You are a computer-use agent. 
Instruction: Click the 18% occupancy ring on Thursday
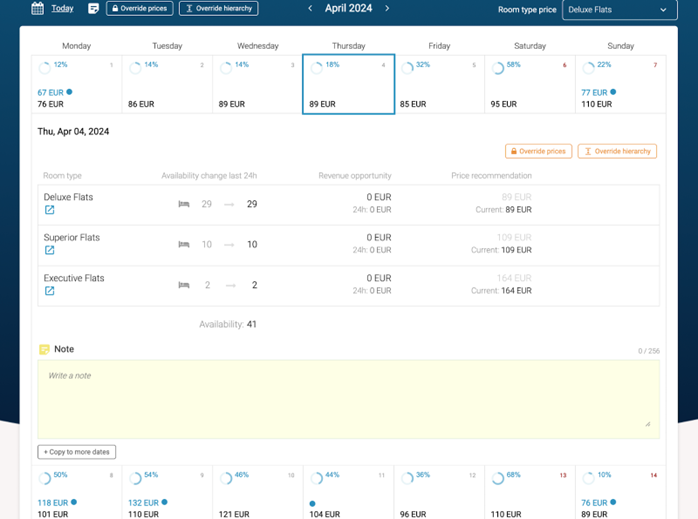(x=317, y=68)
